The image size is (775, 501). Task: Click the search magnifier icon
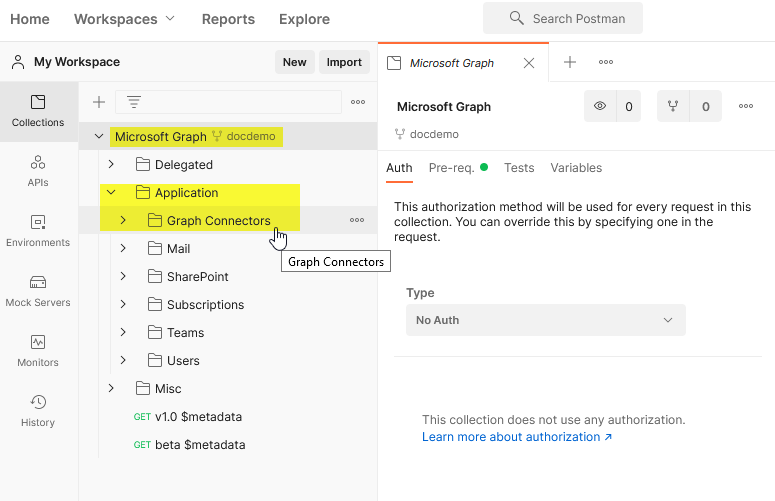[x=517, y=18]
